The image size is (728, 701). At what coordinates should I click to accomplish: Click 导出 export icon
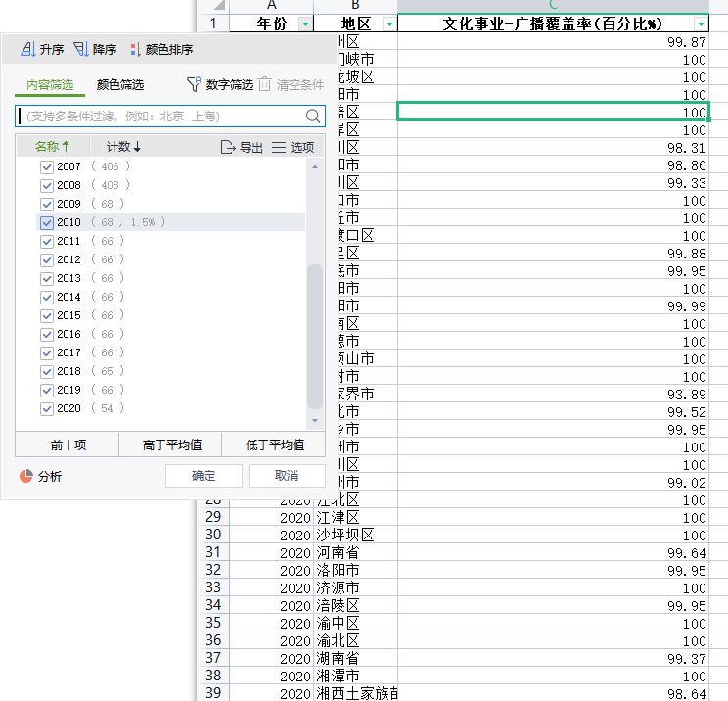(x=227, y=147)
